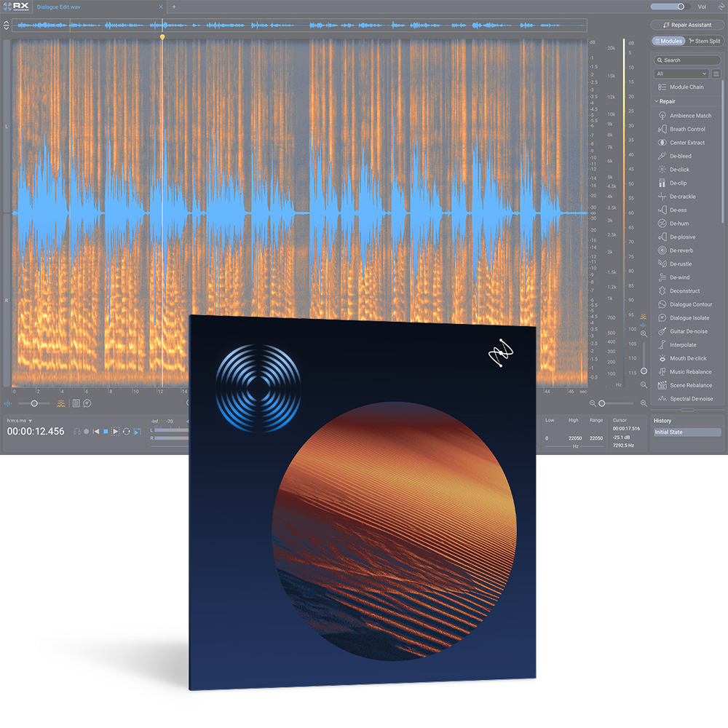Click the speech bubble comments icon
Viewport: 728px width, 728px height.
pos(87,403)
